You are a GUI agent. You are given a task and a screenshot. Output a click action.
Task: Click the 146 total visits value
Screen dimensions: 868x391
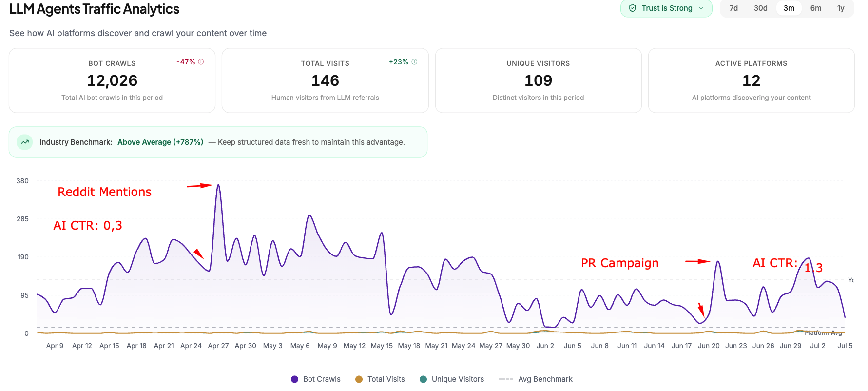click(325, 80)
